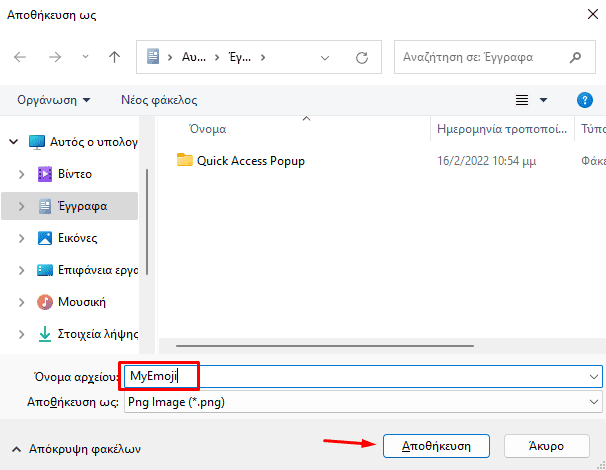Click Νέος φάκελος to create folder

[159, 100]
